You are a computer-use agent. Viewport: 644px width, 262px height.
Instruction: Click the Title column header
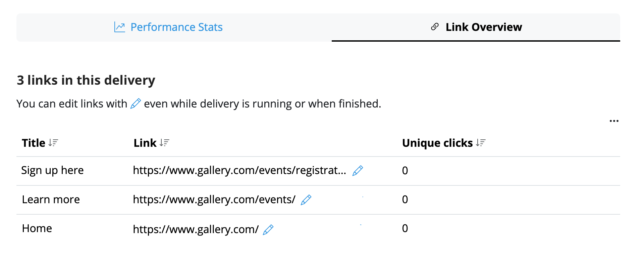(x=34, y=143)
